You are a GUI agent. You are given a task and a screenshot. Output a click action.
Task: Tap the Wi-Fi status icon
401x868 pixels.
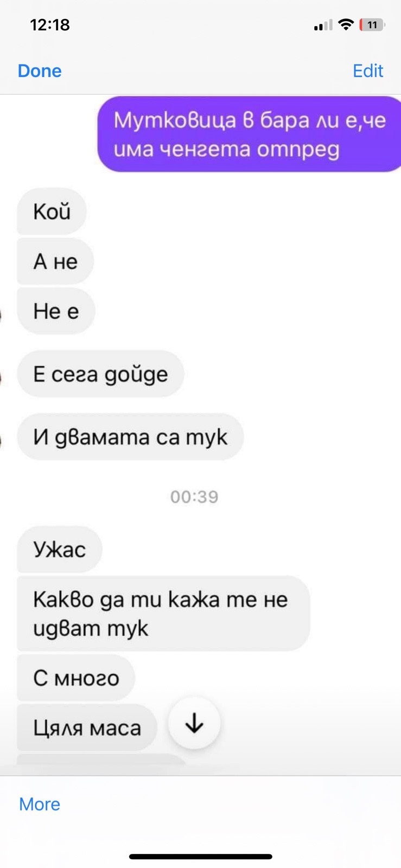(345, 24)
